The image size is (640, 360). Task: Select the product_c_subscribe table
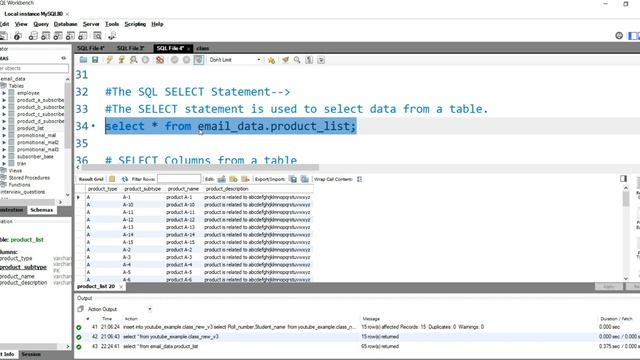coord(40,114)
